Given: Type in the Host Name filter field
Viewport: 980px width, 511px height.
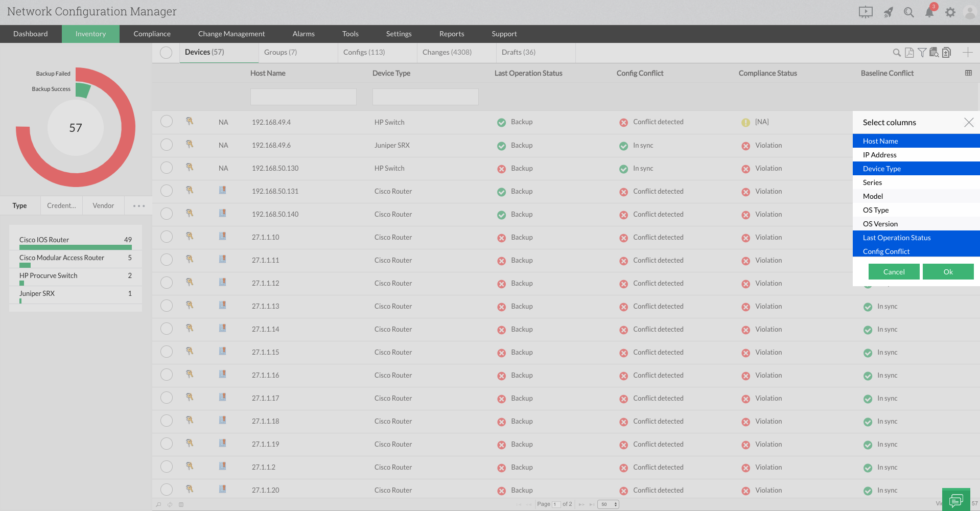Looking at the screenshot, I should pos(303,97).
